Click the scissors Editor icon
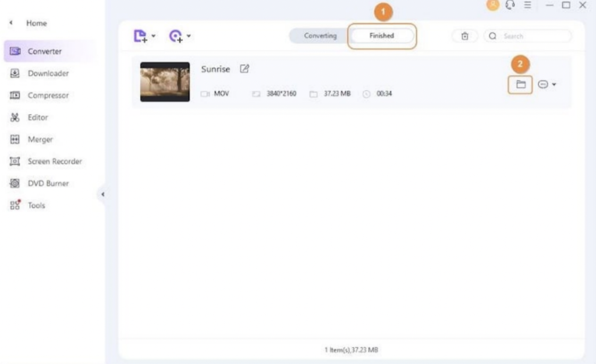Image resolution: width=596 pixels, height=364 pixels. pyautogui.click(x=15, y=117)
